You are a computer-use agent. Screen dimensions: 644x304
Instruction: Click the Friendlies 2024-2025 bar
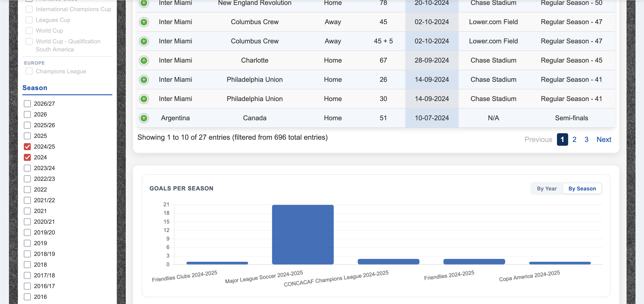point(474,262)
